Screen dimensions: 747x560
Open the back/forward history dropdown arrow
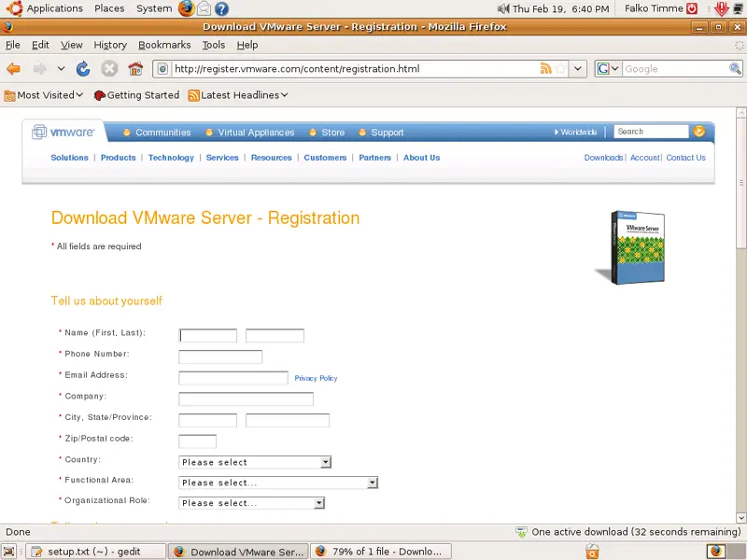(61, 69)
